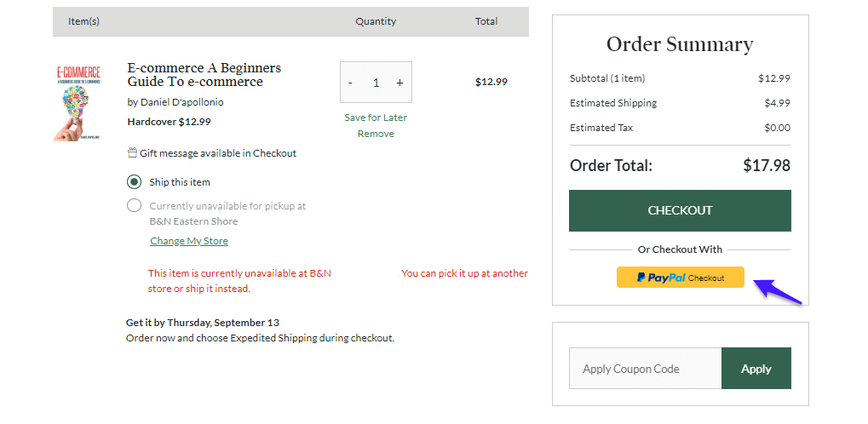Click the gift icon beside gift message
Image resolution: width=868 pixels, height=424 pixels.
pos(132,153)
